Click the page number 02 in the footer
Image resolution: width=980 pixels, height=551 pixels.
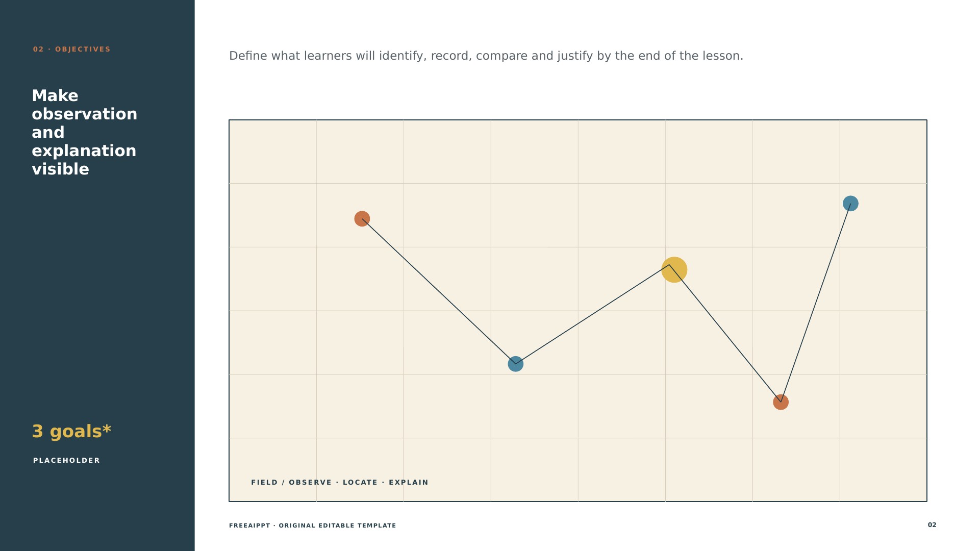coord(932,525)
